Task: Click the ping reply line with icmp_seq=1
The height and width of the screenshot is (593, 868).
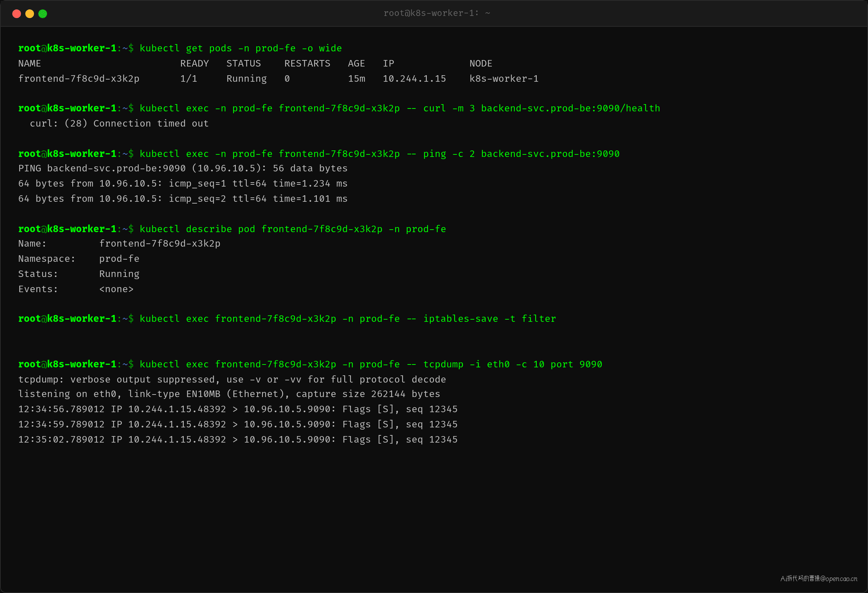Action: 183,184
